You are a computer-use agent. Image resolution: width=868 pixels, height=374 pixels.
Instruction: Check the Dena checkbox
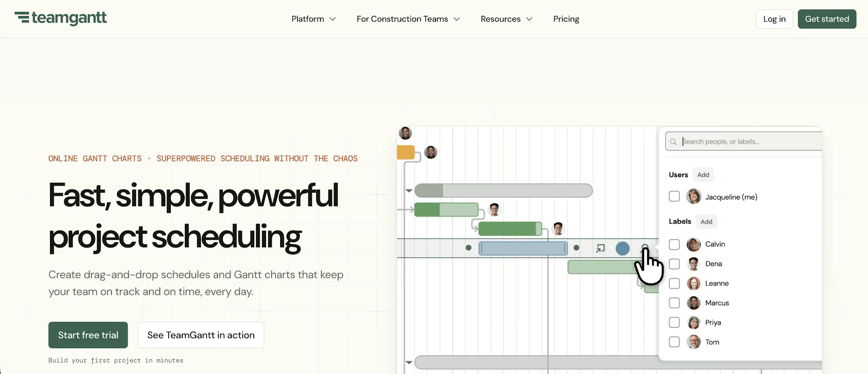(x=674, y=264)
